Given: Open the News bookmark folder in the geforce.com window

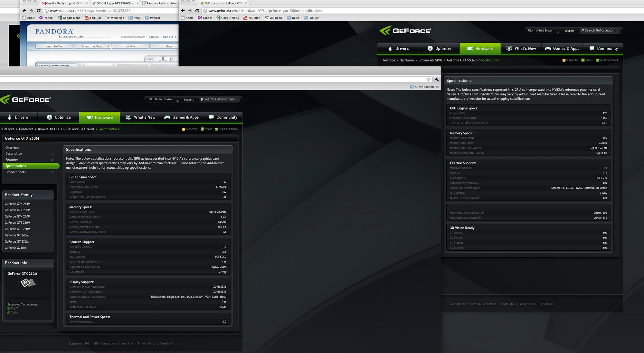Looking at the screenshot, I should (x=293, y=18).
